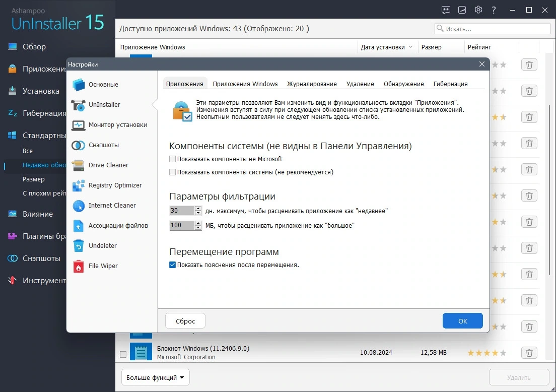Select Размер filter in main sidebar
Image resolution: width=556 pixels, height=392 pixels.
[34, 179]
